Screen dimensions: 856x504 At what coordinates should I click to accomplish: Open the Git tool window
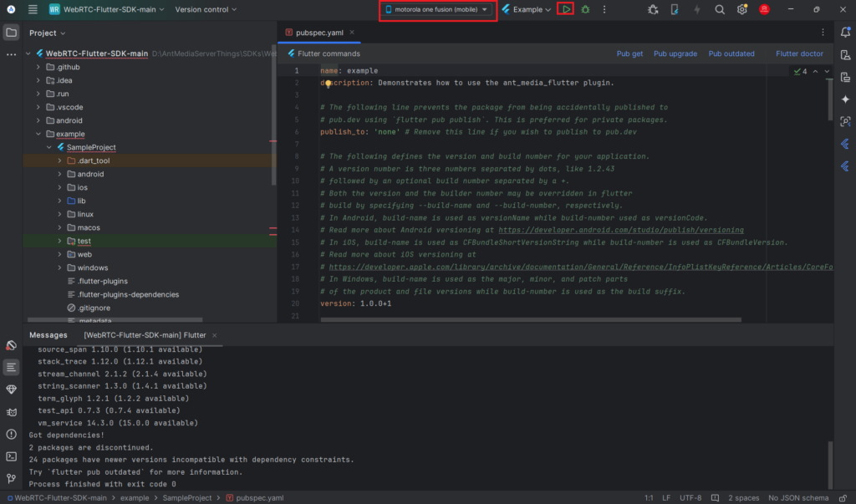point(11,478)
